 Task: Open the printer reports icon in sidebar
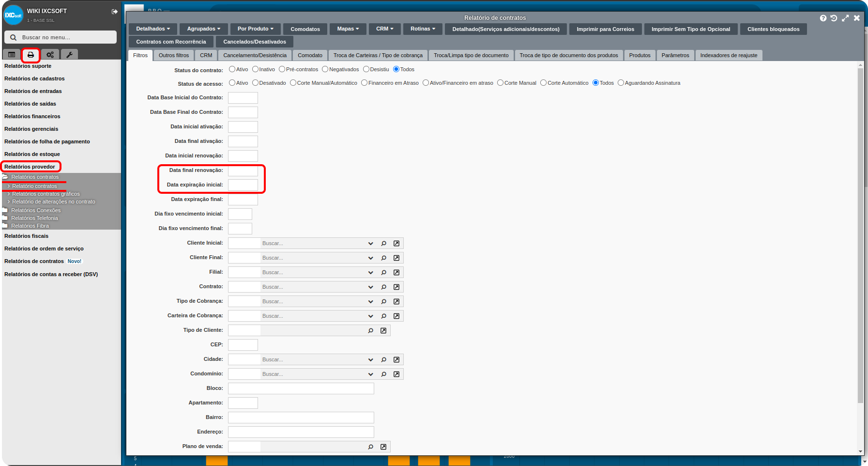30,55
